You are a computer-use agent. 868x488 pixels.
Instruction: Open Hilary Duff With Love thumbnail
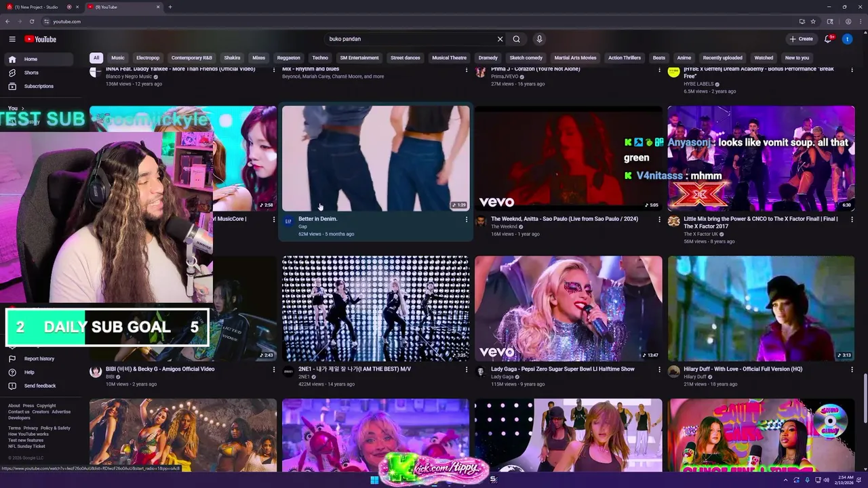(761, 308)
